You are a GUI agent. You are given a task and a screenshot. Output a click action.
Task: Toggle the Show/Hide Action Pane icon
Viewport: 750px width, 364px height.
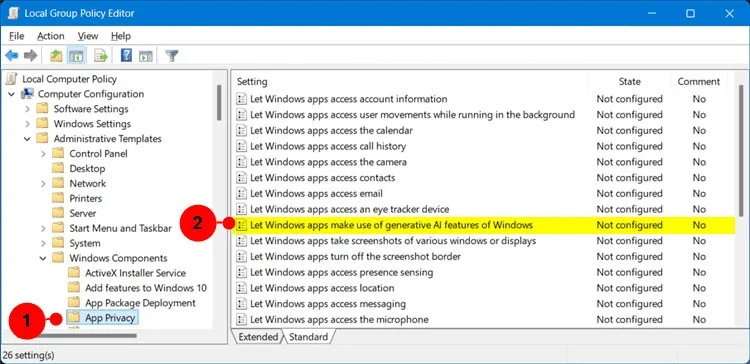145,56
